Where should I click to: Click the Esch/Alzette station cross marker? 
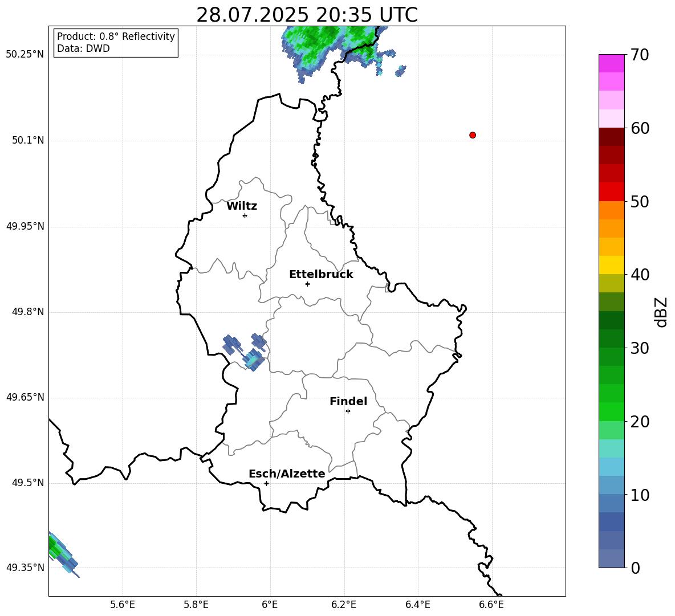266,483
